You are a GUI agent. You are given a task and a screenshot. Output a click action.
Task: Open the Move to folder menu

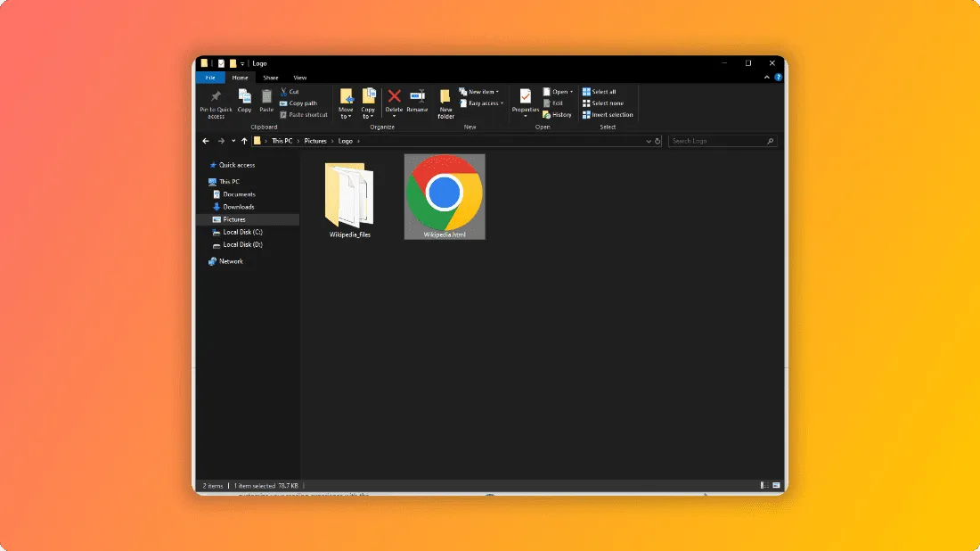[346, 103]
